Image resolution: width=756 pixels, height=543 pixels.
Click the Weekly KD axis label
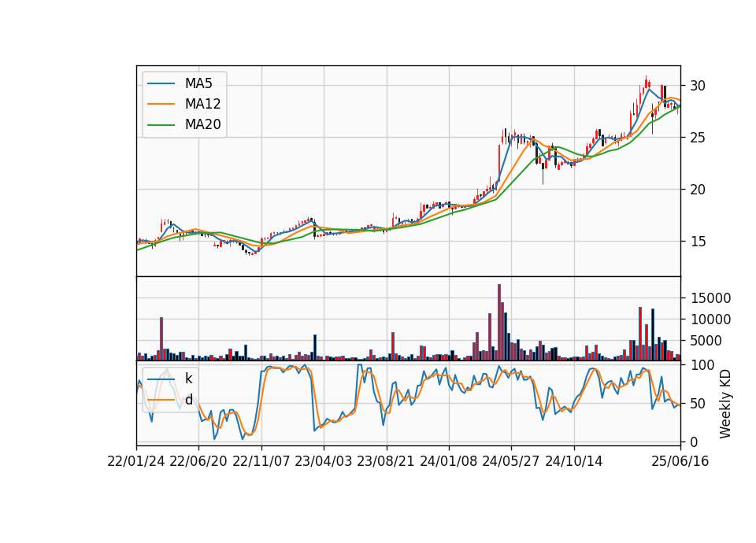pos(725,404)
